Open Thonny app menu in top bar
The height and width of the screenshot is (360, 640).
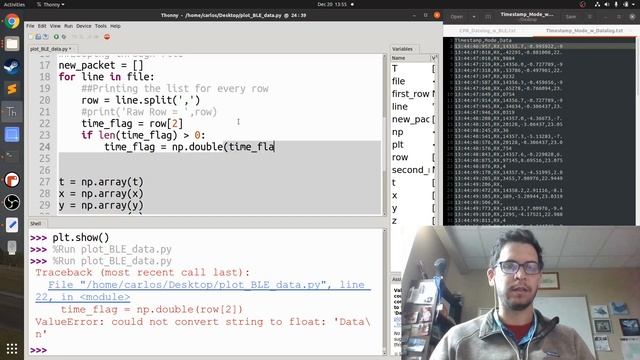click(51, 4)
